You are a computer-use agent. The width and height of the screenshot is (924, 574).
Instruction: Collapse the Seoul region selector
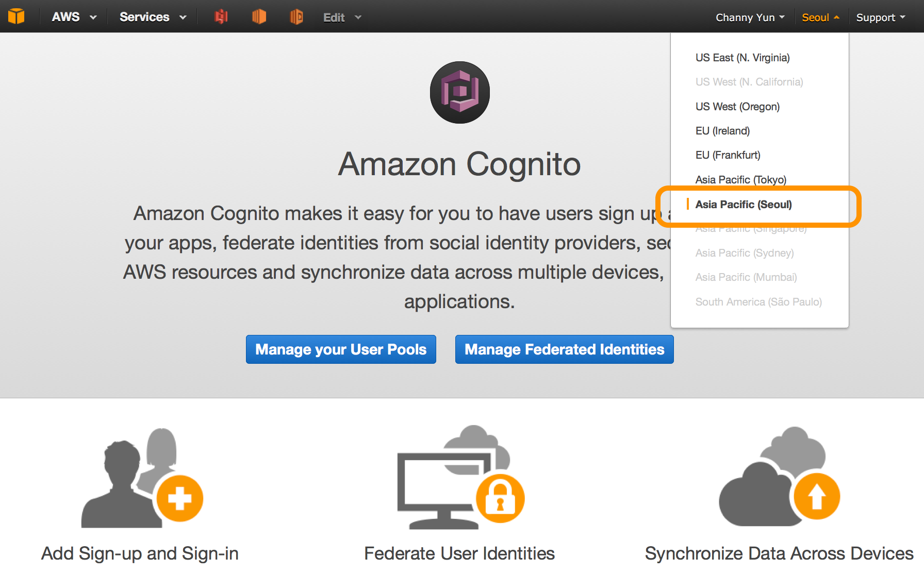821,18
